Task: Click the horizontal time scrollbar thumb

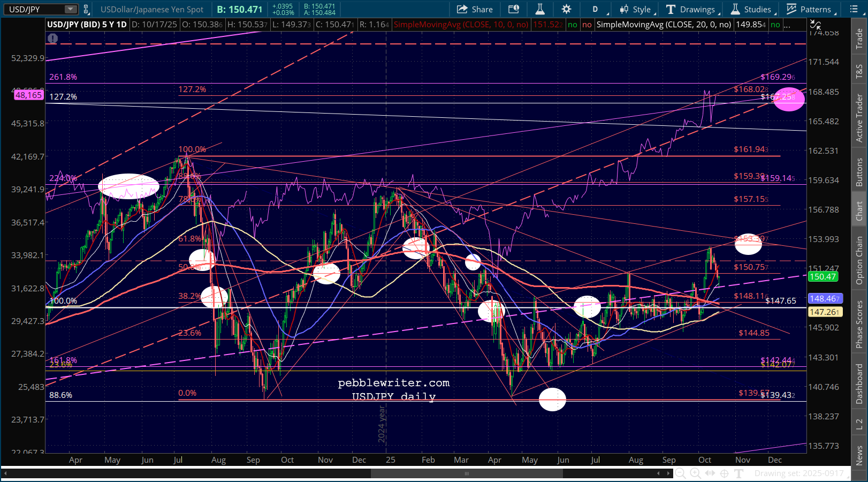Action: pyautogui.click(x=467, y=473)
